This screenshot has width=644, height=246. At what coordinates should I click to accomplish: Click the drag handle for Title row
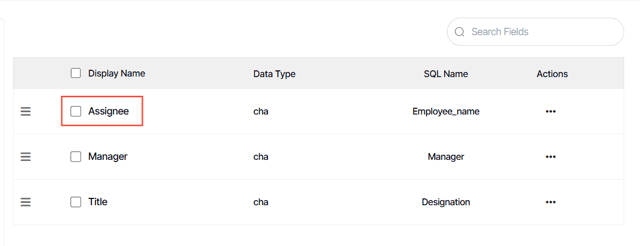point(26,202)
